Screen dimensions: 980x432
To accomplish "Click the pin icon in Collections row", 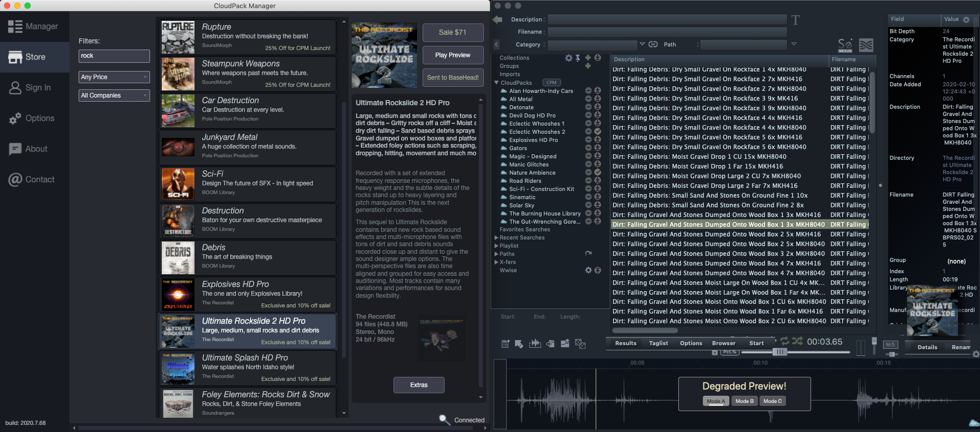I will (x=578, y=58).
